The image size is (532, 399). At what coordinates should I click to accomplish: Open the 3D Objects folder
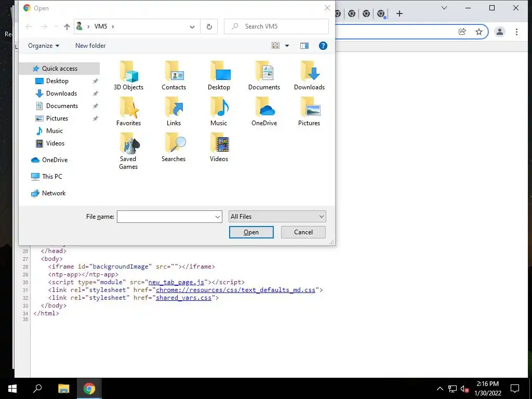point(129,76)
